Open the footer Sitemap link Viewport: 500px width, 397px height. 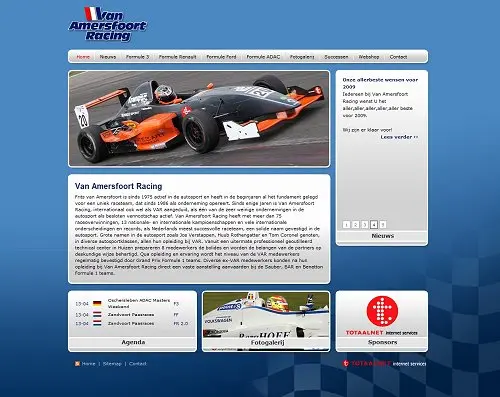coord(112,364)
